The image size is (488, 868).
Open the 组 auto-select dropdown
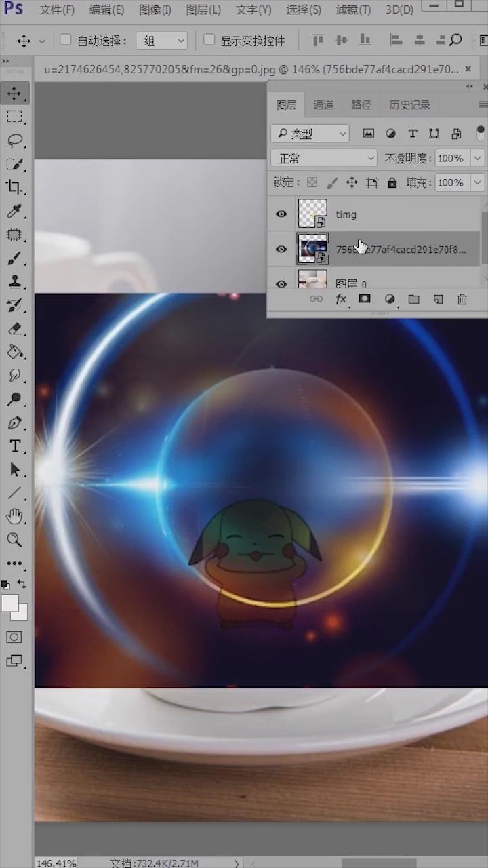tap(162, 41)
